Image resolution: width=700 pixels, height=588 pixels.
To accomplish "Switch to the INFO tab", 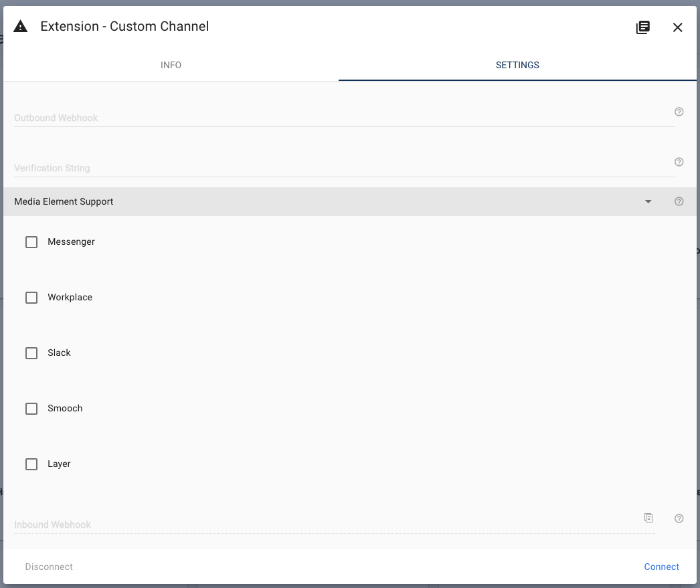I will pos(171,65).
